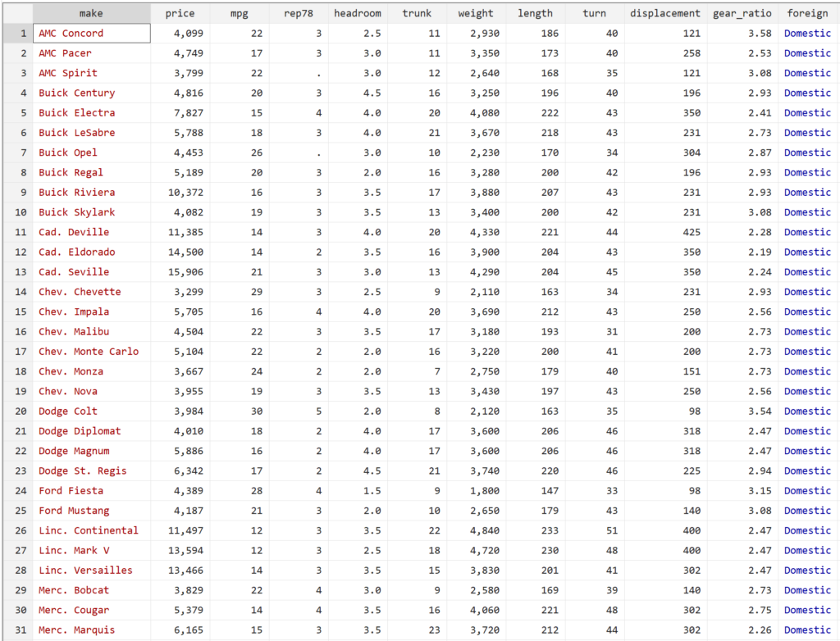Select the Buick Riviera cell
Viewport: 840px width, 641px height.
[92, 193]
